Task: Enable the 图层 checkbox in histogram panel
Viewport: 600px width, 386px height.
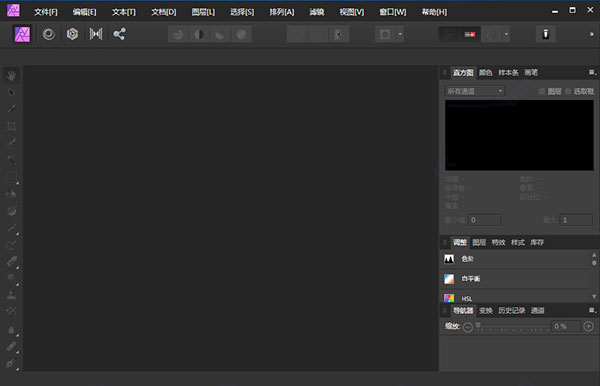Action: coord(542,91)
